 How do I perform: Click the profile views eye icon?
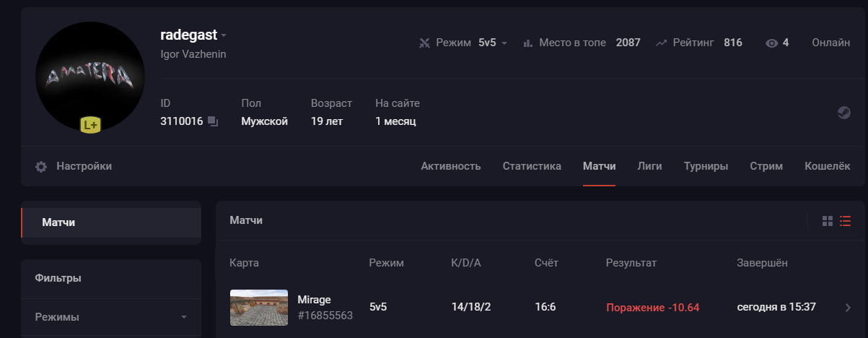click(x=771, y=43)
